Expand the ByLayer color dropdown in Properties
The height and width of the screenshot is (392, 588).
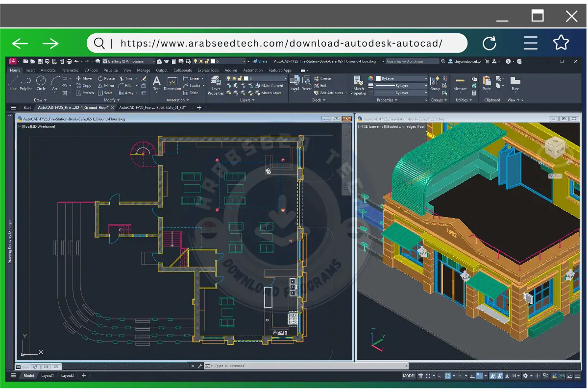point(425,78)
